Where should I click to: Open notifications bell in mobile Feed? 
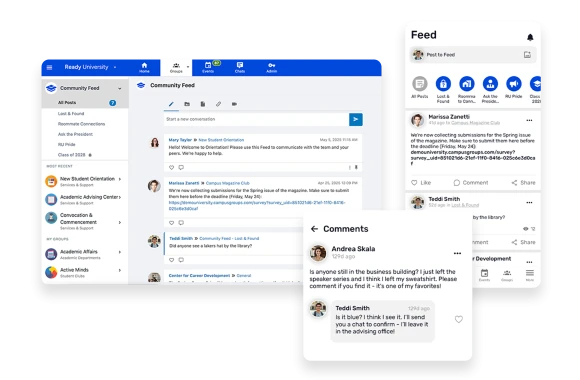[x=530, y=37]
